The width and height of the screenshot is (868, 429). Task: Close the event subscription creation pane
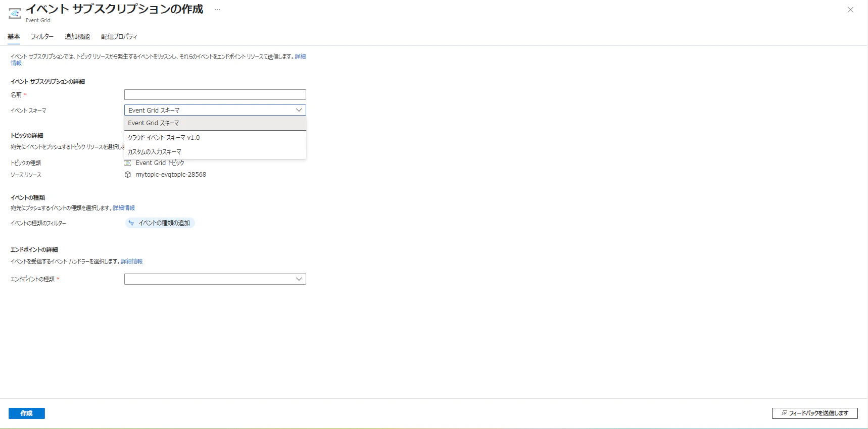point(850,10)
